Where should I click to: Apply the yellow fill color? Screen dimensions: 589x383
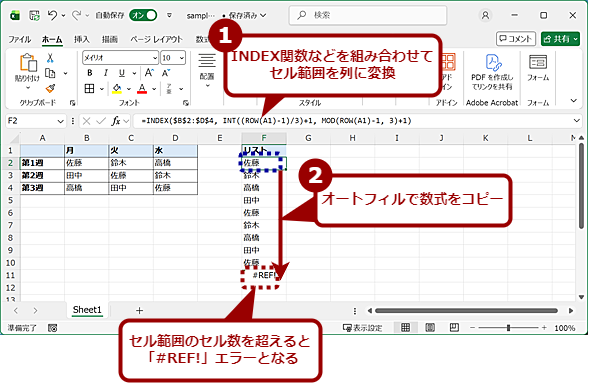click(117, 89)
